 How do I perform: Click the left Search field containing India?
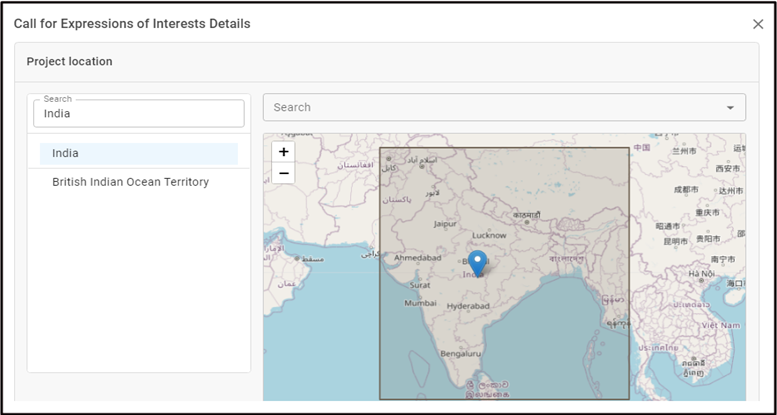(139, 114)
